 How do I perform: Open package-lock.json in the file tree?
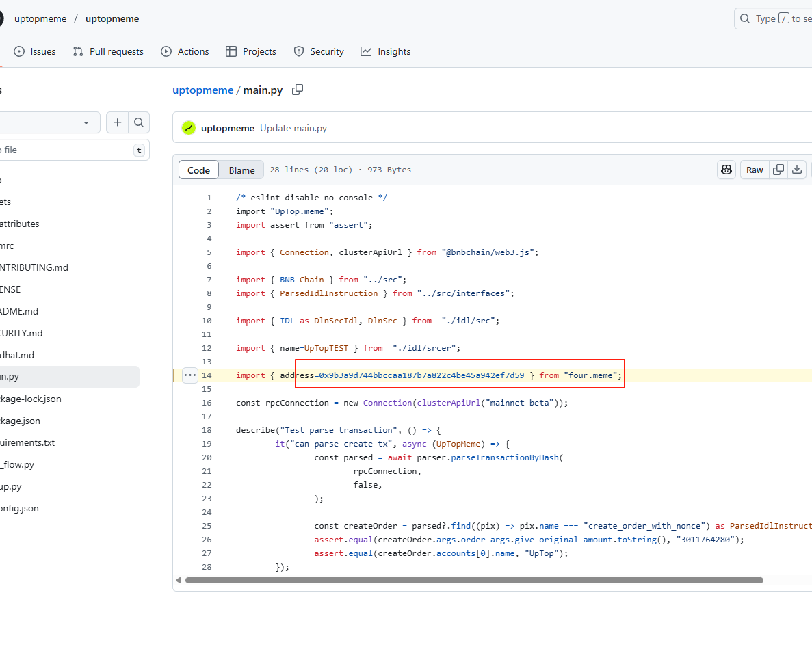pos(31,399)
